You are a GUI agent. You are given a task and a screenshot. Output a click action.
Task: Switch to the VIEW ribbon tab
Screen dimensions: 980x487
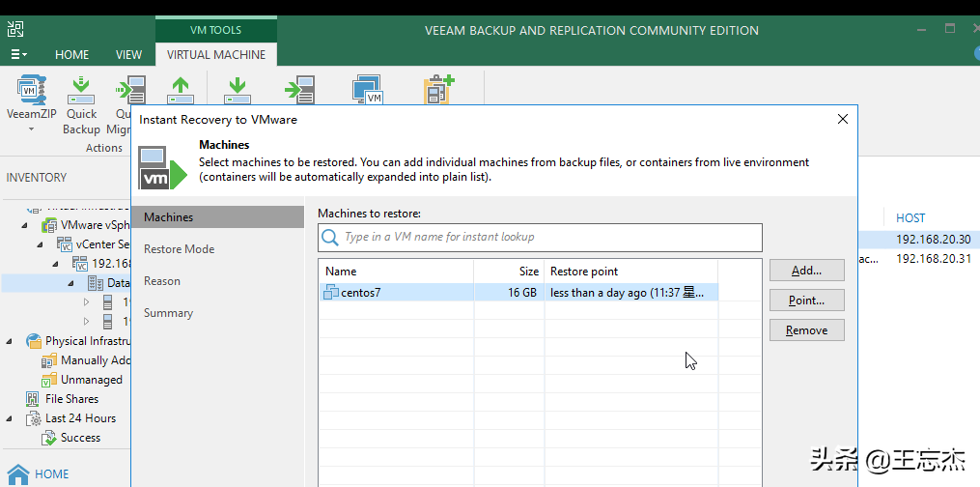[128, 54]
